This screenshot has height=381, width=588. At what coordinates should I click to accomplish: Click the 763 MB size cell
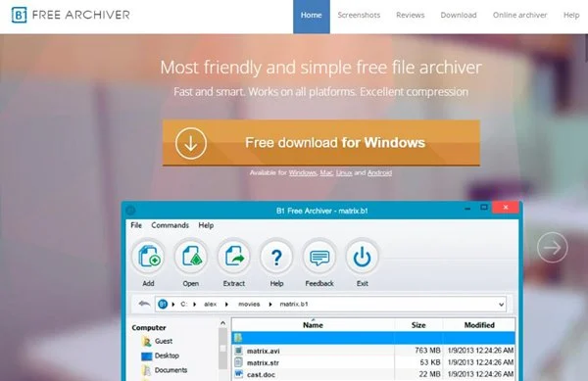[x=427, y=351]
